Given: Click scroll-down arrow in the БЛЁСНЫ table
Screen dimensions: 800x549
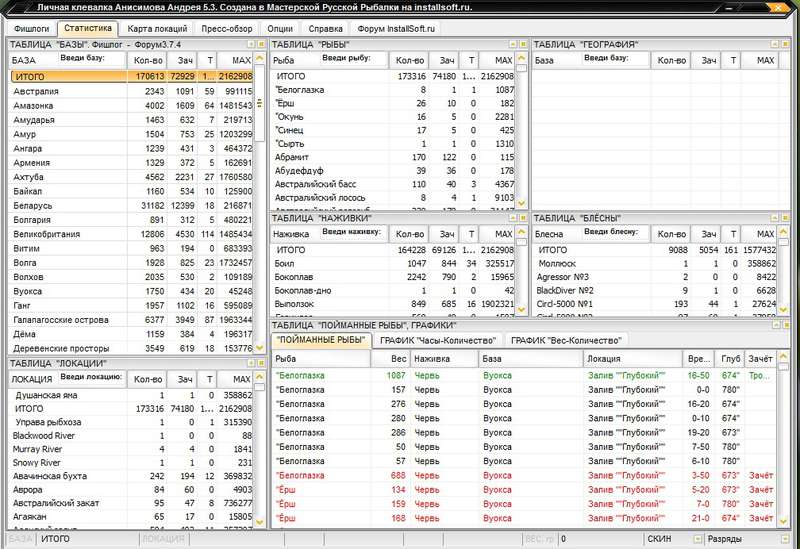Looking at the screenshot, I should pyautogui.click(x=783, y=309).
